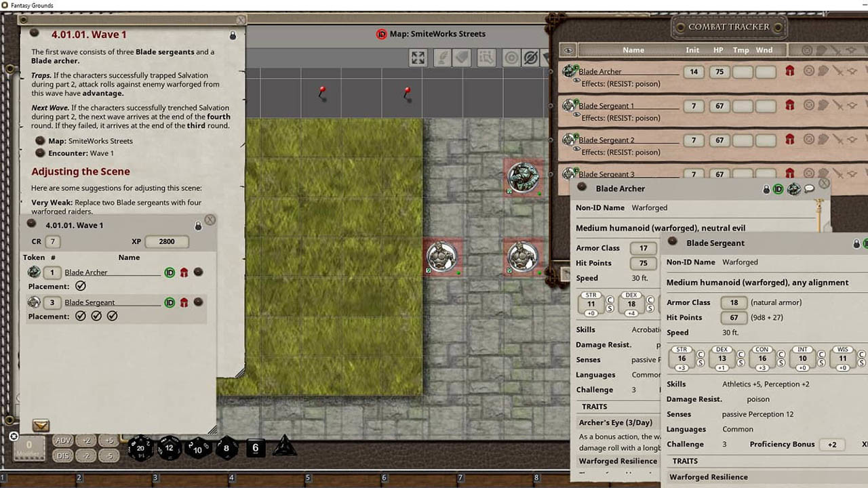The width and height of the screenshot is (868, 488).
Task: Toggle global visibility eye in Combat Tracker header
Action: (569, 50)
